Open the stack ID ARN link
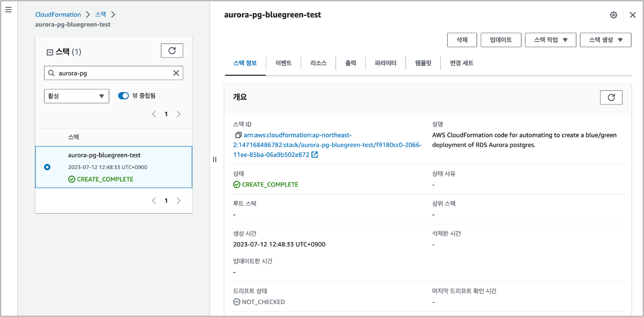644x317 pixels. (x=328, y=145)
